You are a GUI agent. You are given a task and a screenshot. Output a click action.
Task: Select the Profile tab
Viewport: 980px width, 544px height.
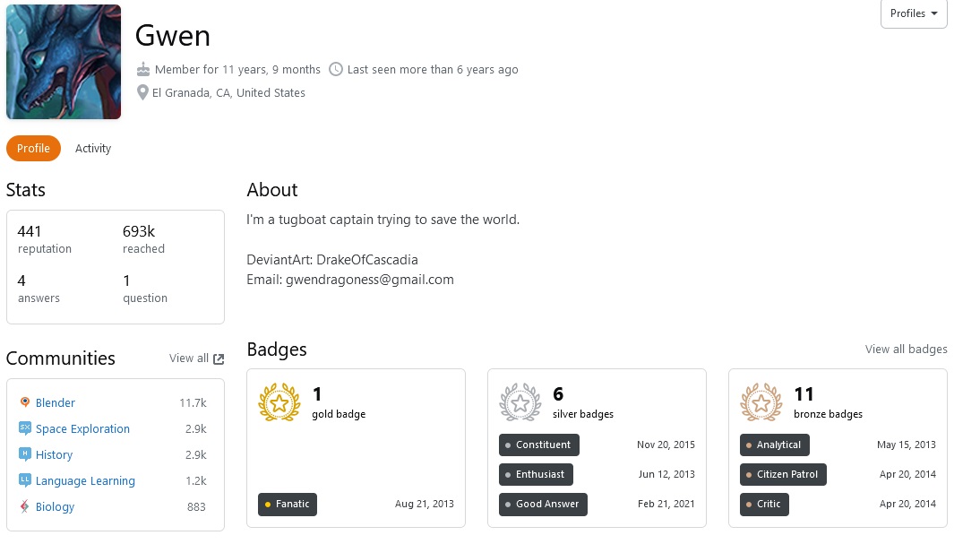point(33,148)
